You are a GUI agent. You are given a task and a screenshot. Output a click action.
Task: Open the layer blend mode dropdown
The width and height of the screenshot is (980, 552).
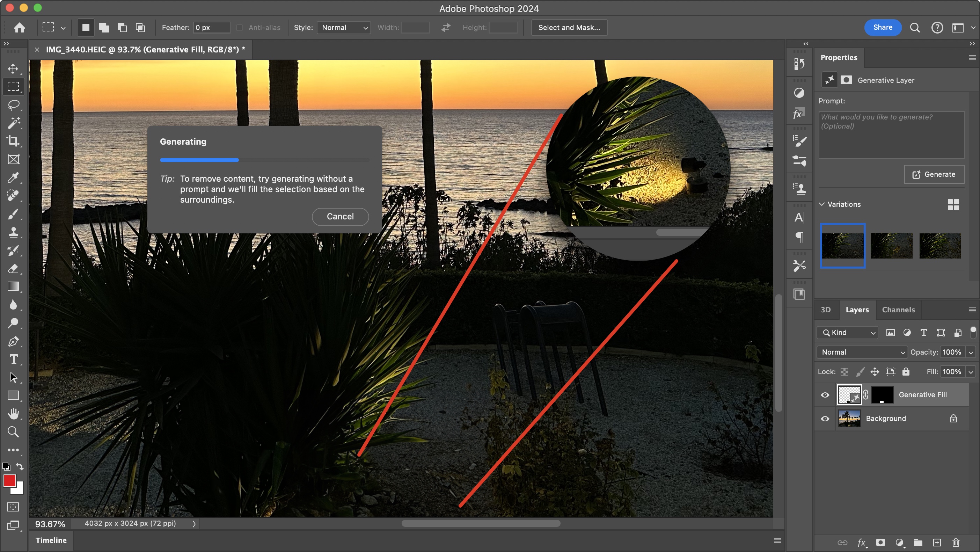point(862,352)
